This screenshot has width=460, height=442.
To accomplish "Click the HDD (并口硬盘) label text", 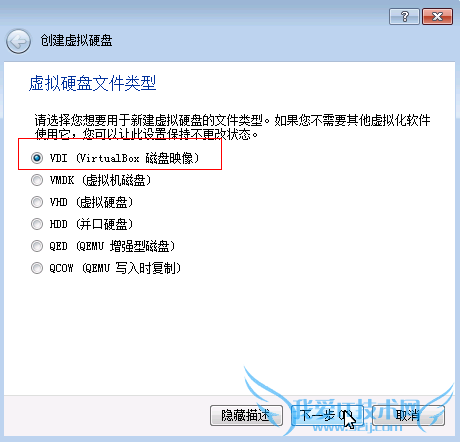I will [91, 224].
